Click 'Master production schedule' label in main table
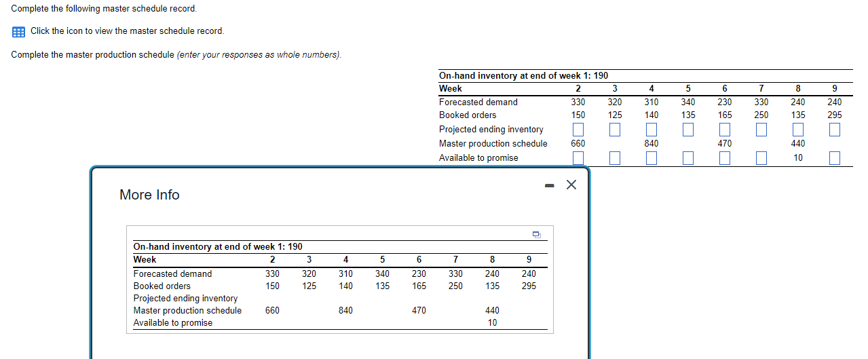The width and height of the screenshot is (868, 359). click(493, 144)
